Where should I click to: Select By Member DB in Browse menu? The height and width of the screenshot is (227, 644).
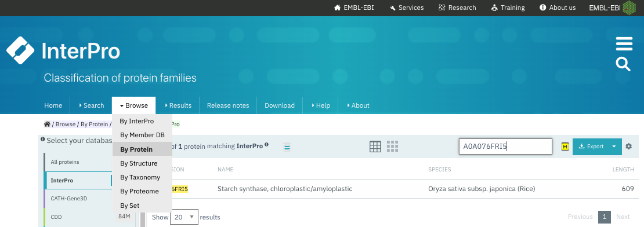(x=142, y=136)
